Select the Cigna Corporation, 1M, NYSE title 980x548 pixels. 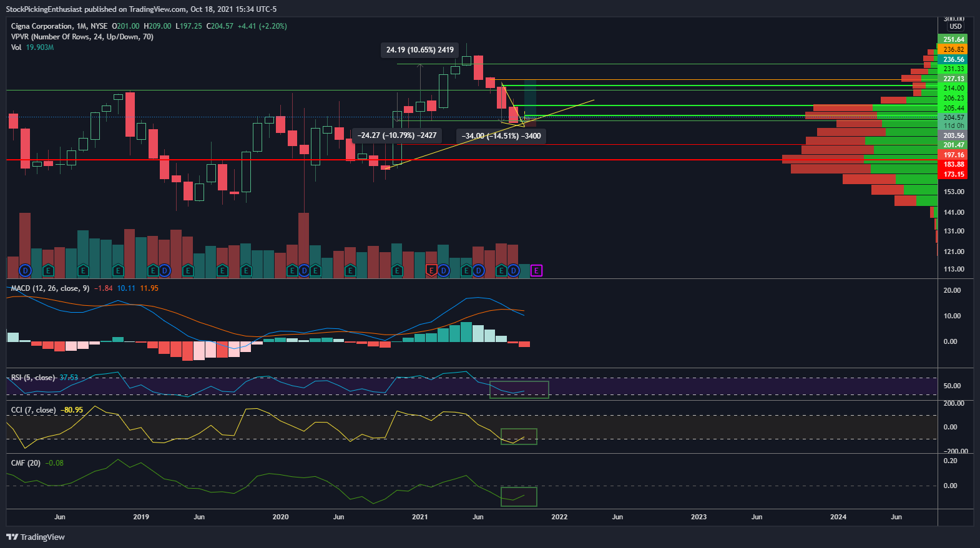click(x=59, y=26)
